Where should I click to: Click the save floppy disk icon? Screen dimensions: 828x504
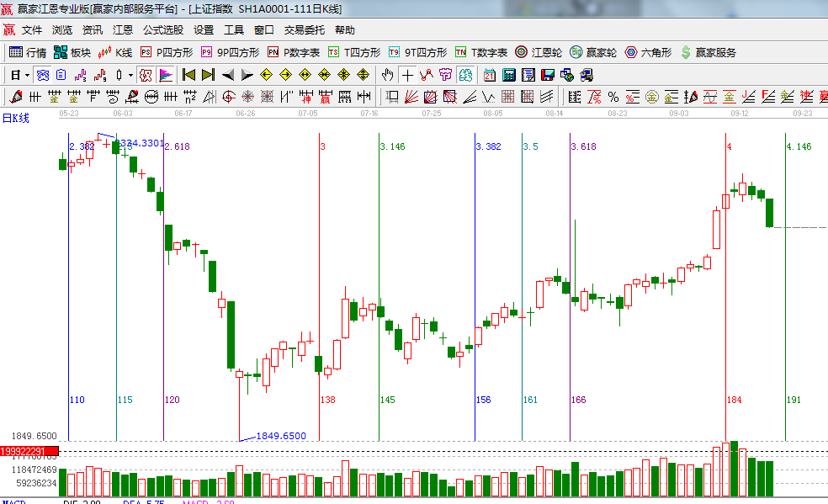pos(549,75)
